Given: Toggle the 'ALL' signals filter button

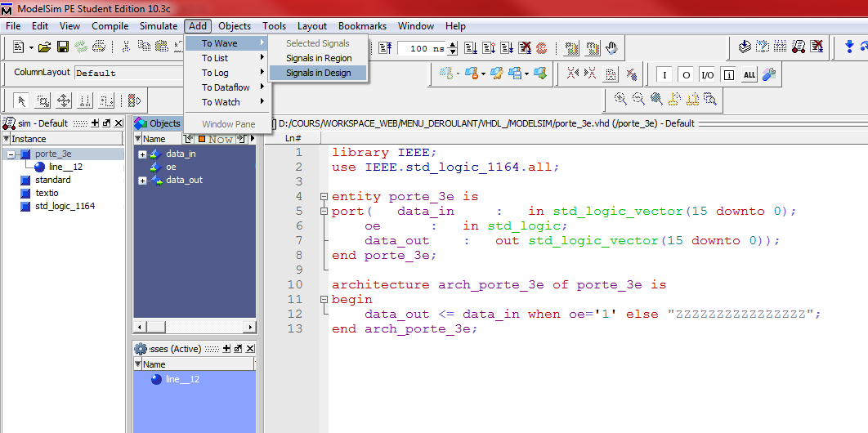Looking at the screenshot, I should point(749,75).
